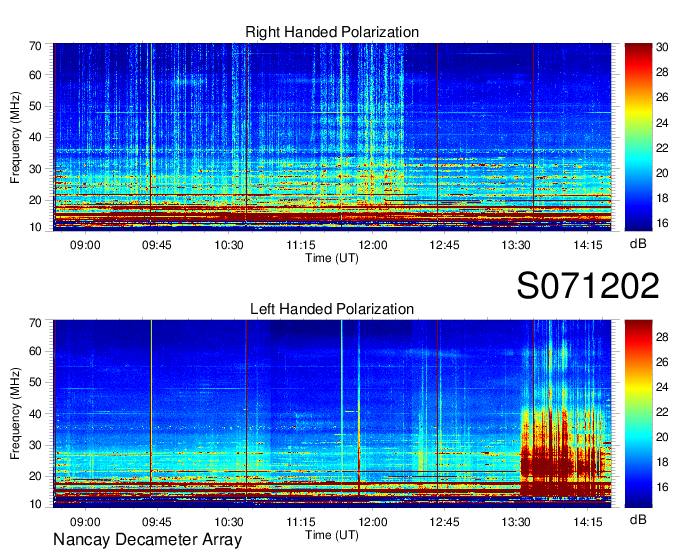Click the 12:00 time tick under the Right Handed plot
The height and width of the screenshot is (552, 680).
tap(373, 245)
